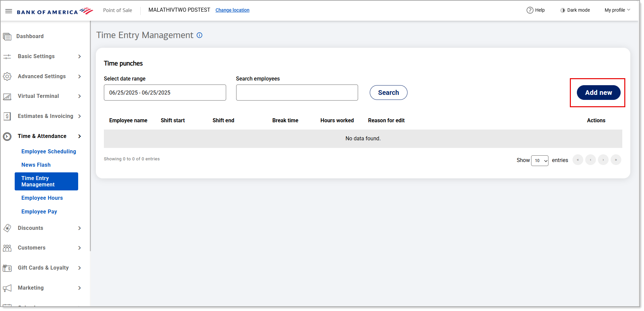Expand the Customers chevron
This screenshot has width=644, height=311.
(x=79, y=248)
